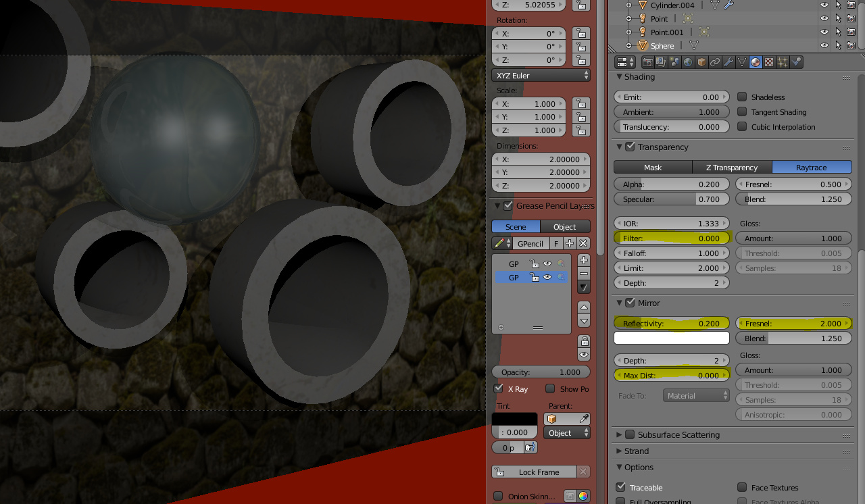Click the Lock Frame button
The width and height of the screenshot is (865, 504).
pyautogui.click(x=534, y=472)
